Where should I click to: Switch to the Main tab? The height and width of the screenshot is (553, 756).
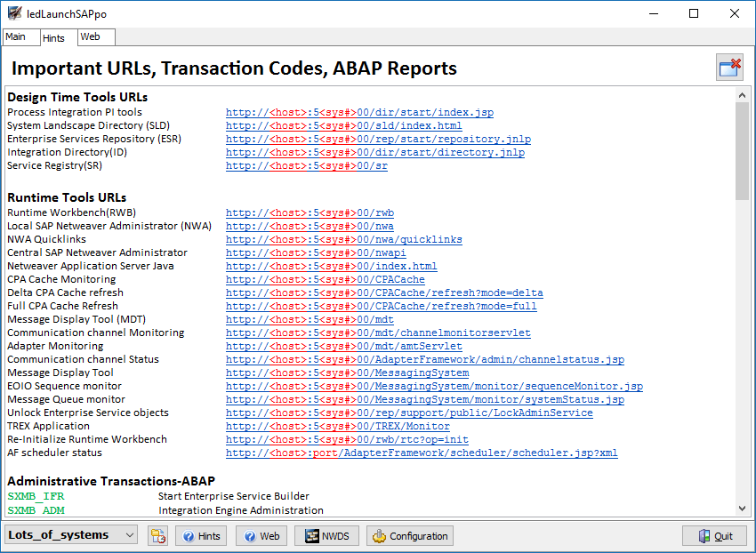pyautogui.click(x=21, y=37)
